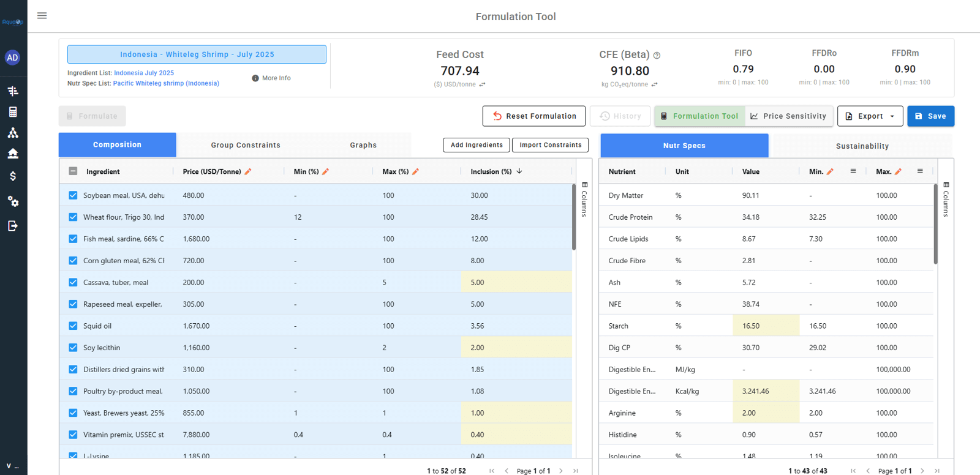Screen dimensions: 980x475
Task: Uncheck Yeast Brewers yeast checkbox
Action: [73, 413]
